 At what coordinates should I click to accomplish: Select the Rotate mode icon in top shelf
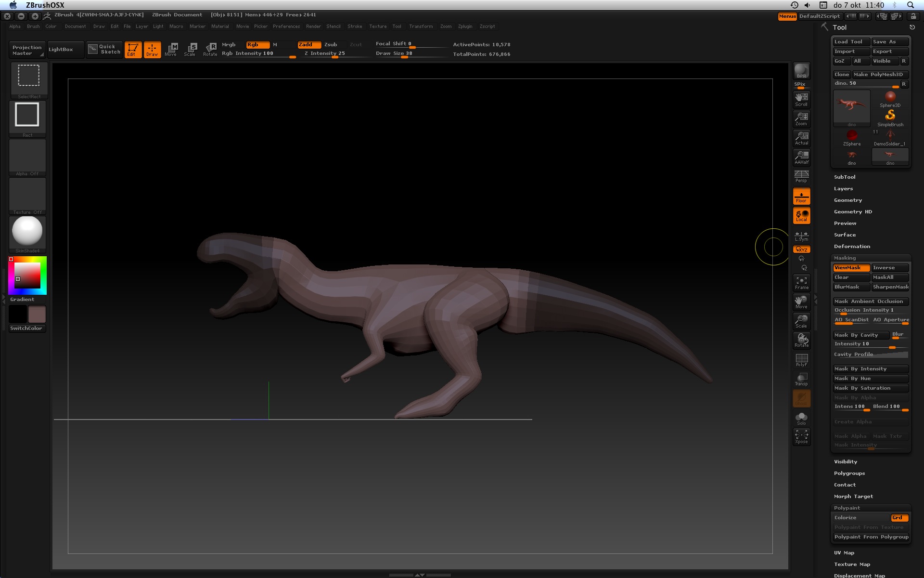[210, 50]
